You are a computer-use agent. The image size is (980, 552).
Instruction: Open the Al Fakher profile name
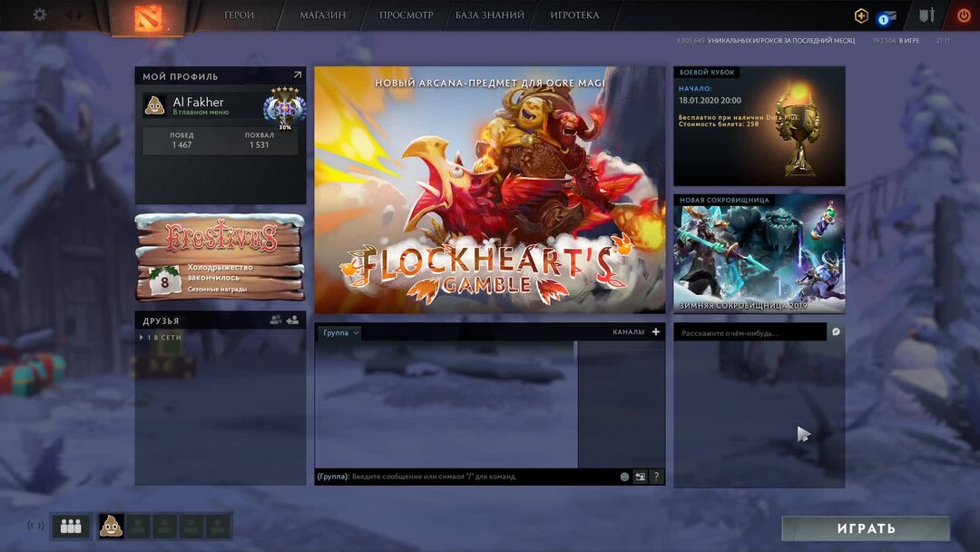point(198,102)
